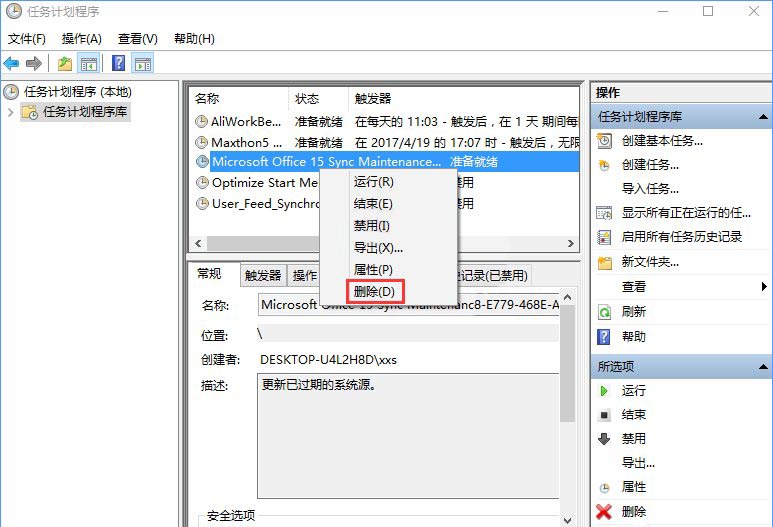Open the 操作(A) menu in menu bar
Screen dimensions: 773x527
81,39
